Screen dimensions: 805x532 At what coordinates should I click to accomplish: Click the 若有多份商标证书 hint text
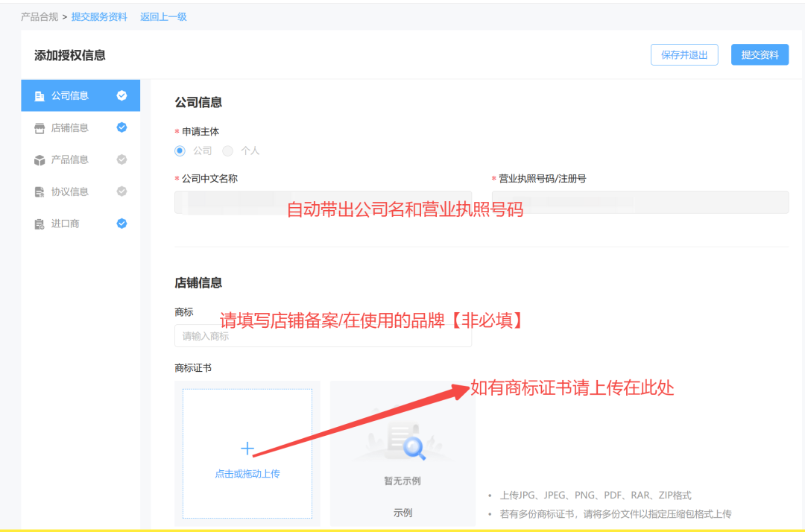pos(616,514)
